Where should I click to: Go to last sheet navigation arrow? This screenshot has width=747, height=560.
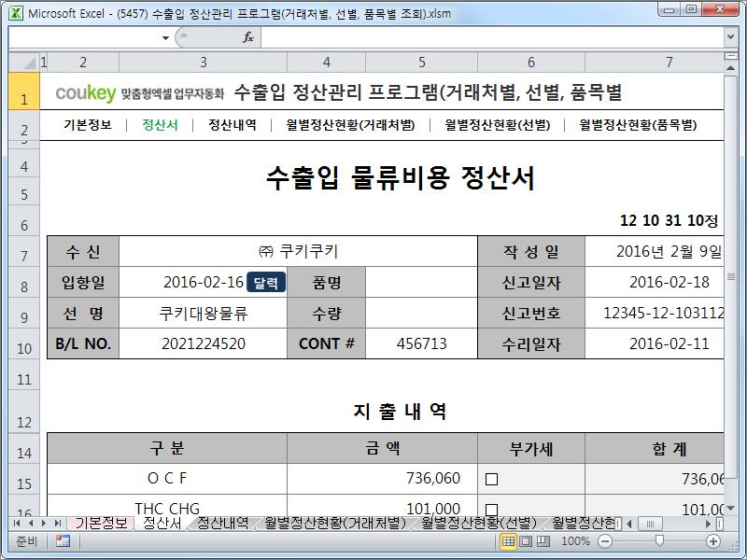(58, 524)
